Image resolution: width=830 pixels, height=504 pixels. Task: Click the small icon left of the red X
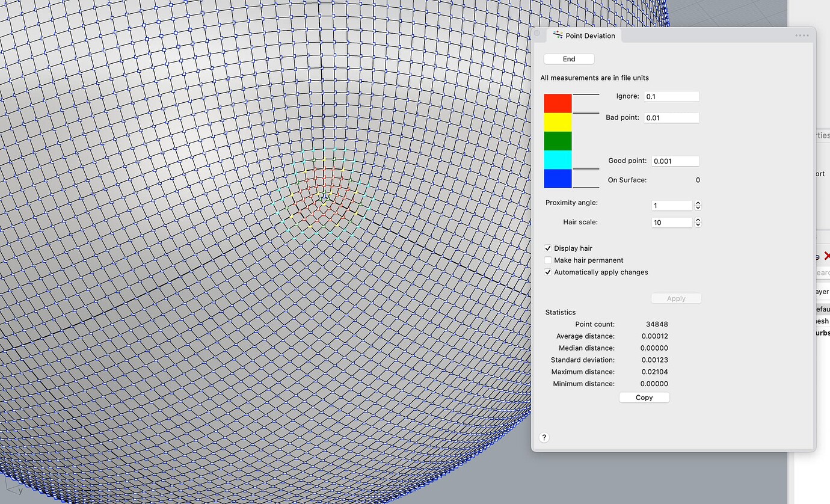pos(816,255)
